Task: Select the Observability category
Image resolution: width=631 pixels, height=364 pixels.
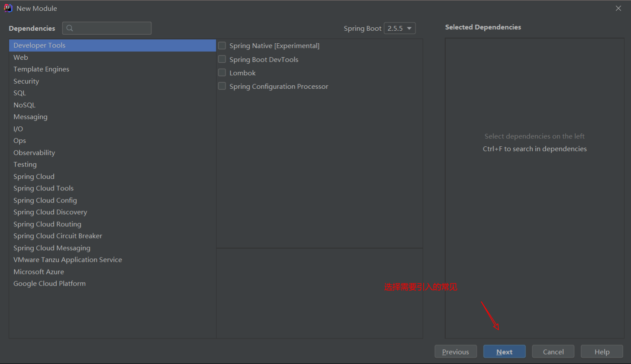Action: click(x=113, y=152)
